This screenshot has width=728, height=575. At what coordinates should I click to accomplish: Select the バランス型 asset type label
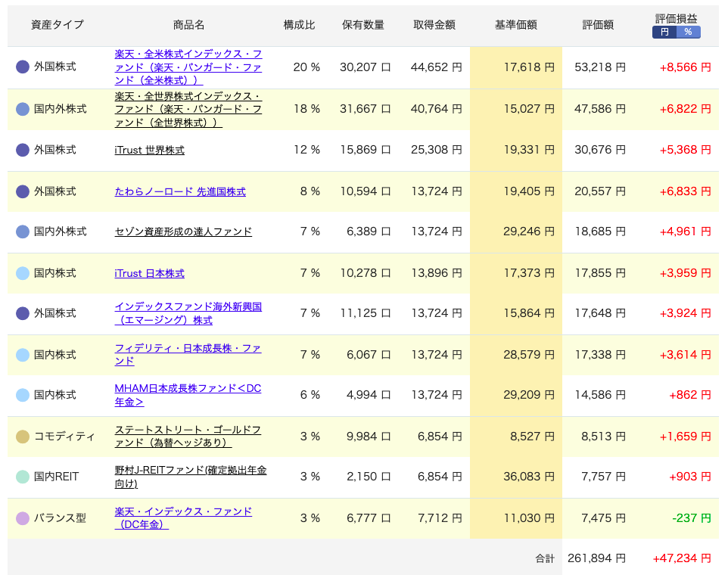click(x=60, y=518)
